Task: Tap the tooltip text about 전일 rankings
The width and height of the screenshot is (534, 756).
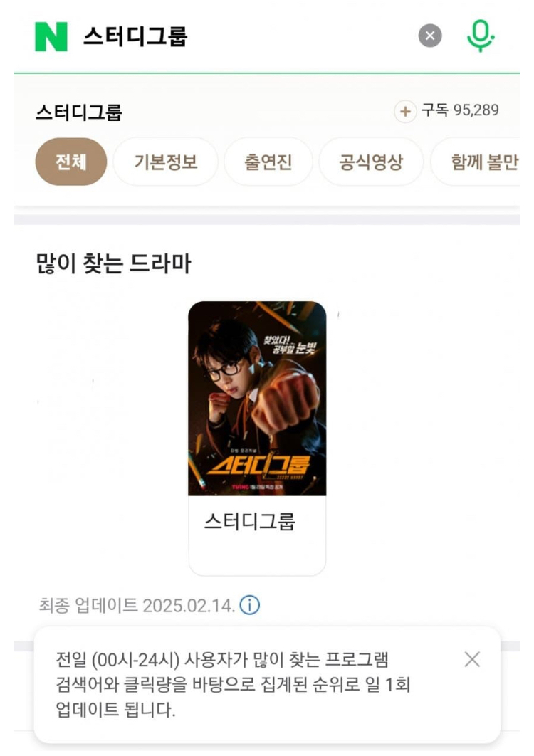Action: 233,684
